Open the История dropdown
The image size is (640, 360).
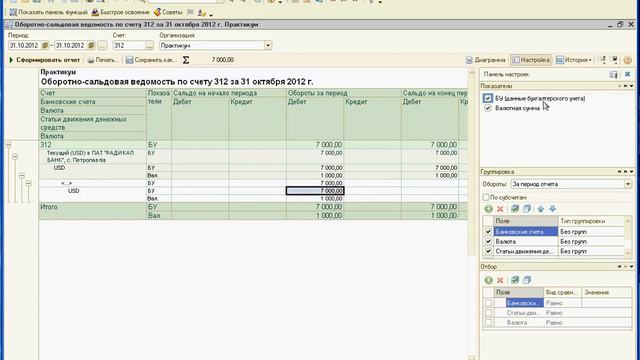(573, 60)
